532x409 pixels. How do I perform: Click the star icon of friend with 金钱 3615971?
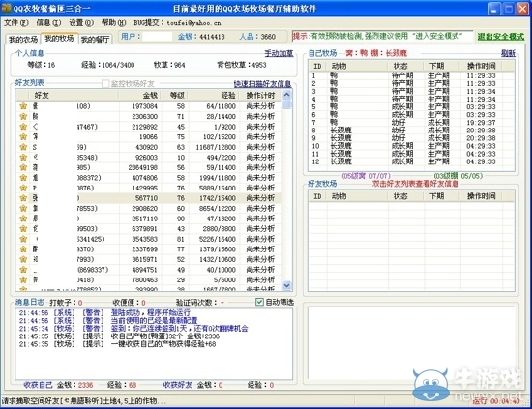(23, 259)
